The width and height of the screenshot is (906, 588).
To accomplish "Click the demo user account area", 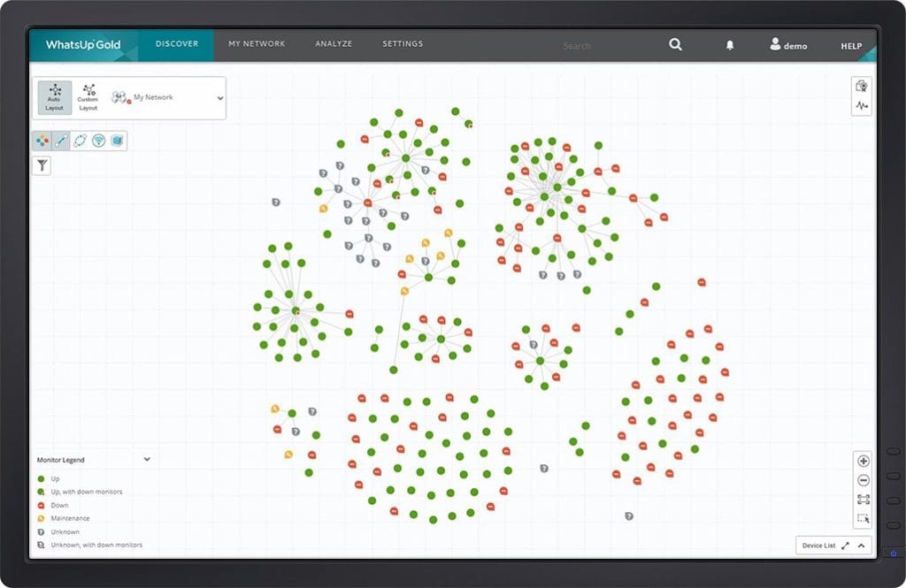I will (787, 45).
